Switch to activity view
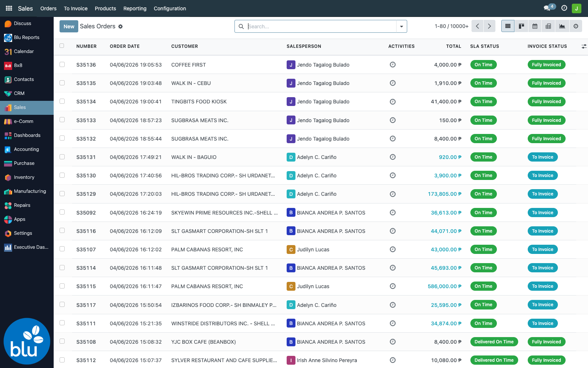The image size is (588, 368). (x=576, y=26)
